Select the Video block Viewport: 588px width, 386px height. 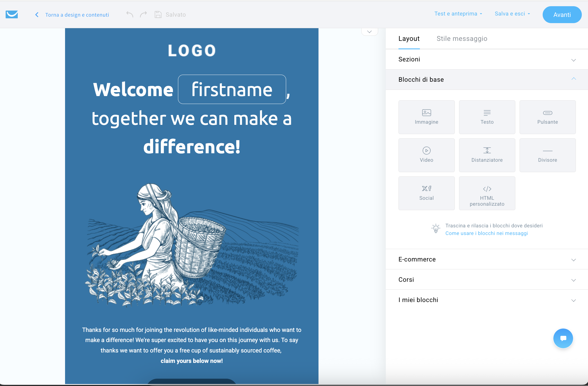pyautogui.click(x=426, y=155)
